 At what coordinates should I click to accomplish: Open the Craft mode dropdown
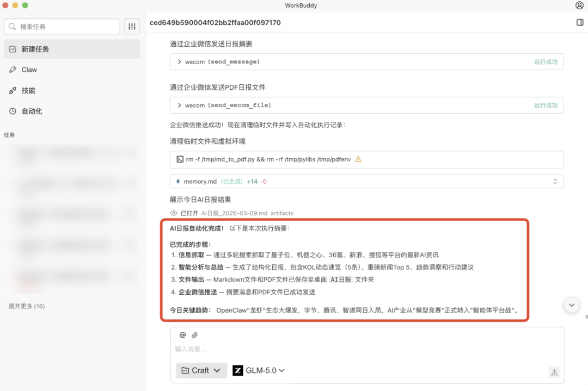201,370
